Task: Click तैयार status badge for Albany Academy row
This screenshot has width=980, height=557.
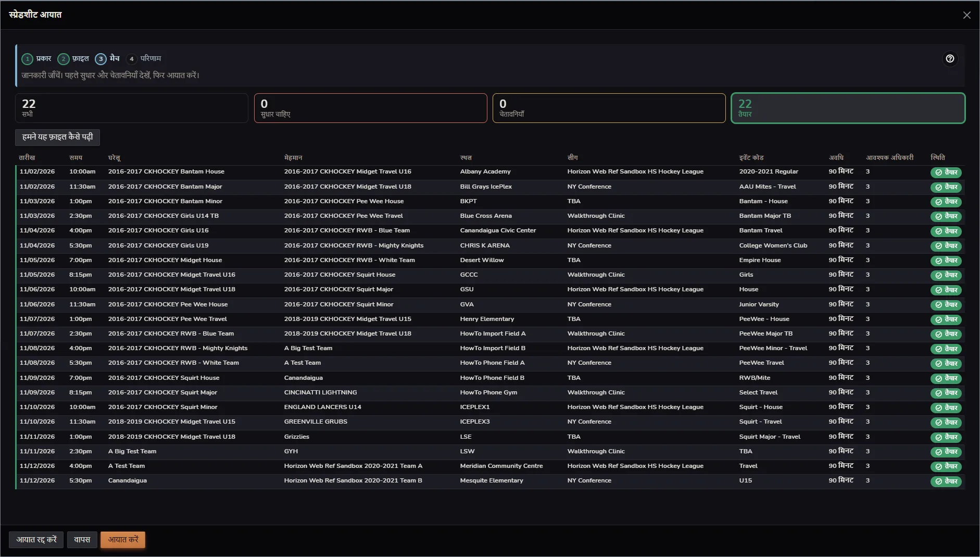Action: click(x=946, y=172)
